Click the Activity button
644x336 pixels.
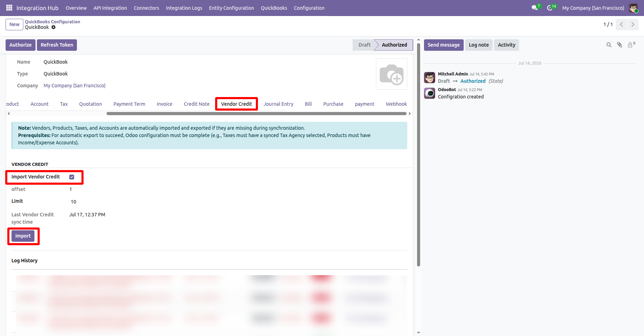point(506,45)
